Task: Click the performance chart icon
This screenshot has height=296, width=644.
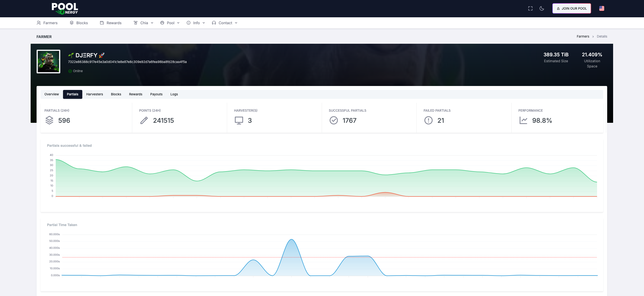Action: click(x=523, y=120)
